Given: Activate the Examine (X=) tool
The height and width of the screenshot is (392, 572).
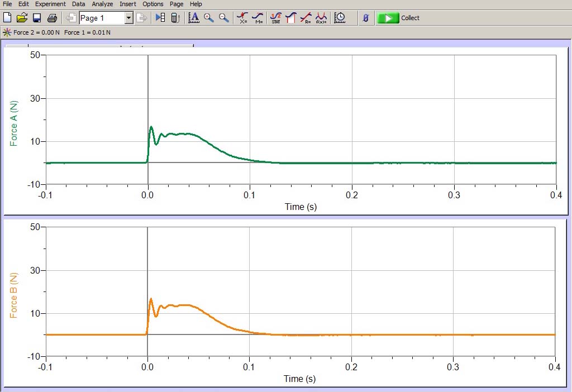Looking at the screenshot, I should pos(242,18).
